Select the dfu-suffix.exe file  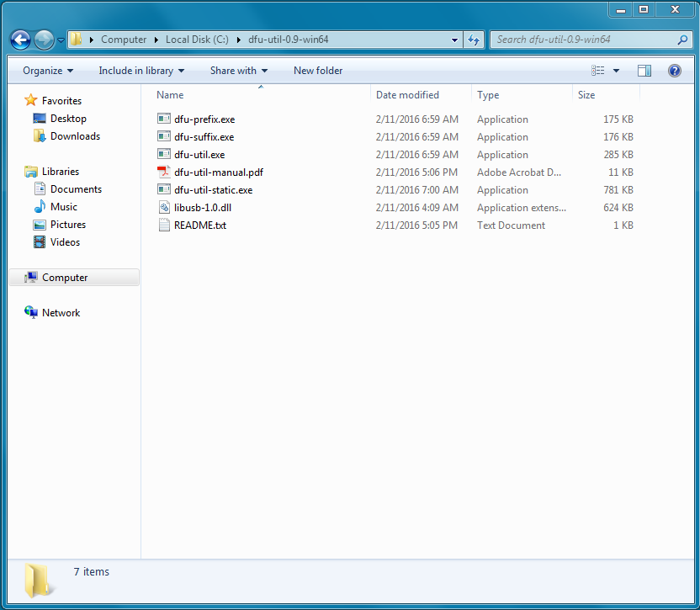204,137
